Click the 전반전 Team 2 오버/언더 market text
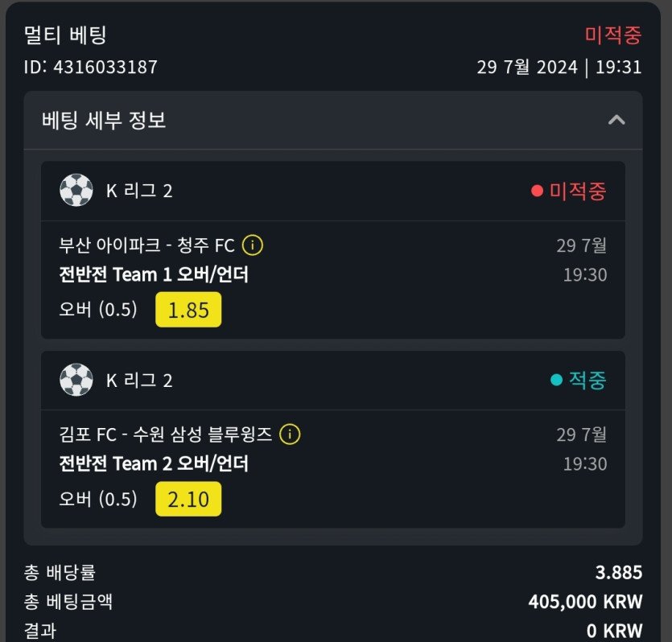 (154, 464)
